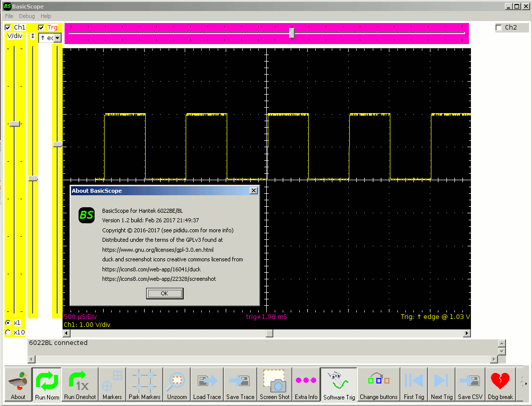Open About via the duck icon
The width and height of the screenshot is (532, 406).
pos(18,384)
